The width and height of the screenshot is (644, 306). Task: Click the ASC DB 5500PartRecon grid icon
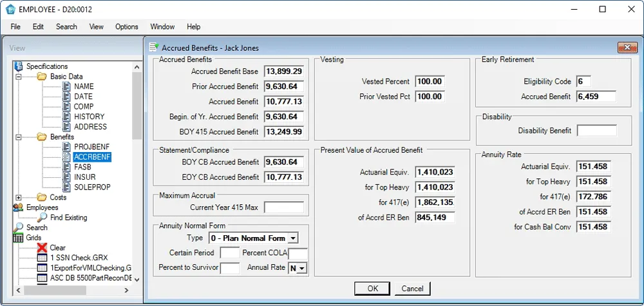coord(42,278)
